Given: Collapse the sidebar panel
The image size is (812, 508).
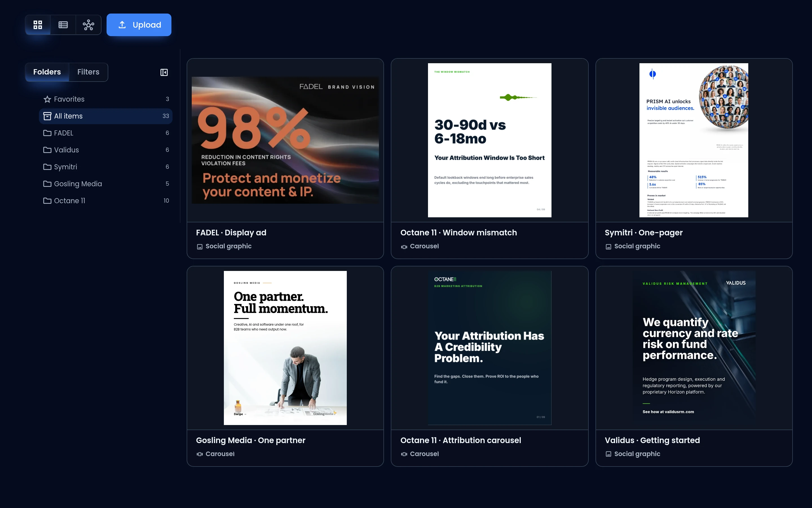Looking at the screenshot, I should coord(164,72).
